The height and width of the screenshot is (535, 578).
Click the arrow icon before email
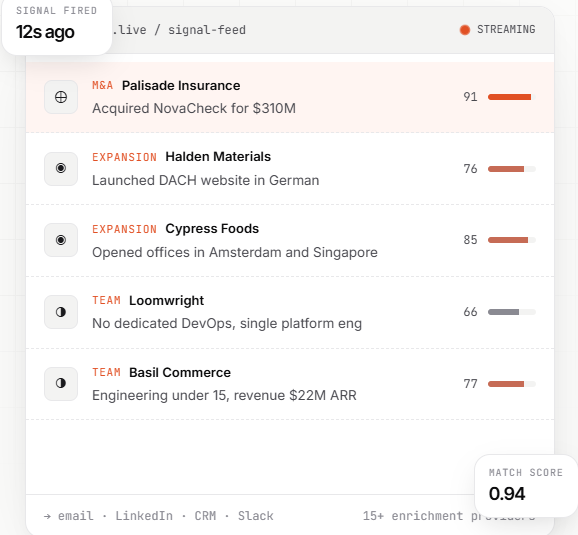click(x=47, y=516)
